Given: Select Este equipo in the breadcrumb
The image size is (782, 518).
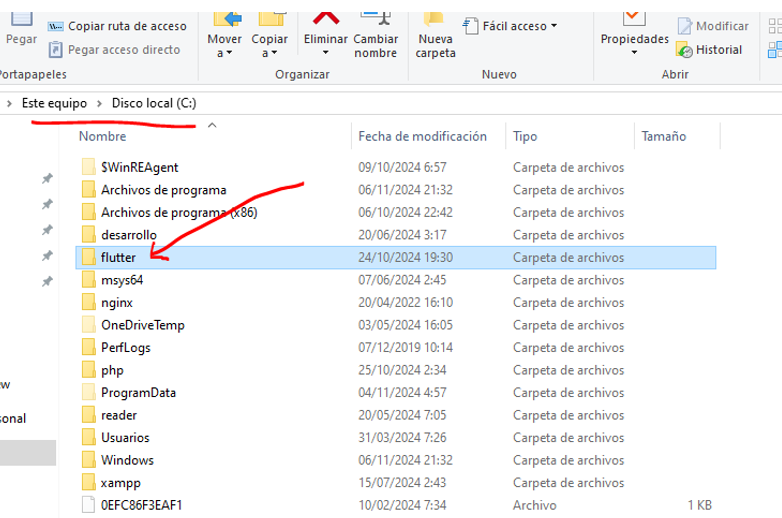Looking at the screenshot, I should pos(54,103).
